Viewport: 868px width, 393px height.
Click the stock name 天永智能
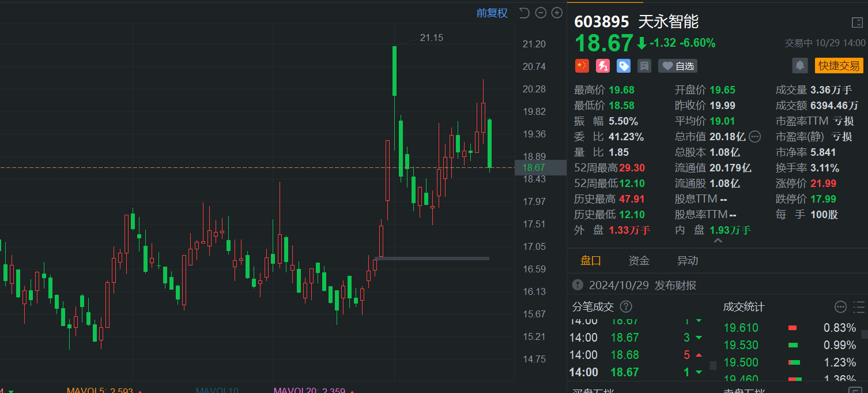[x=669, y=22]
